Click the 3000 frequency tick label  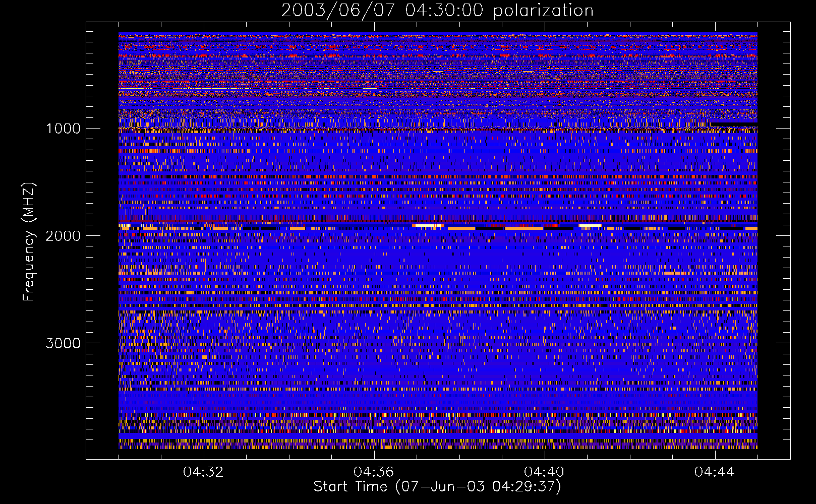pyautogui.click(x=63, y=343)
